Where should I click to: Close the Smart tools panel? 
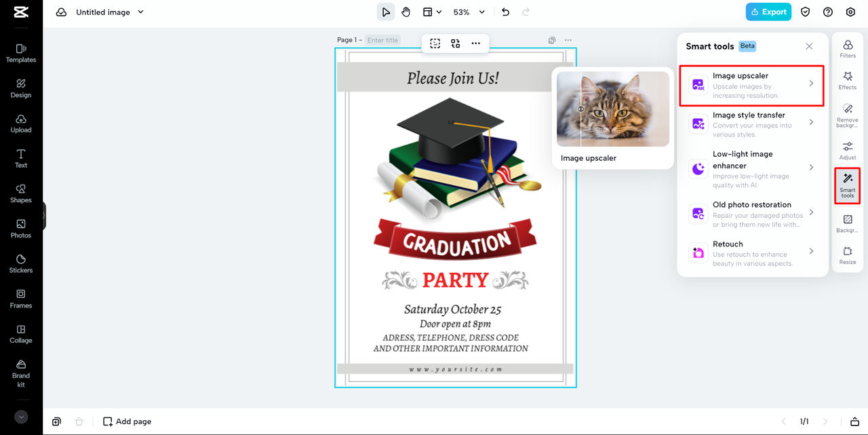point(809,46)
